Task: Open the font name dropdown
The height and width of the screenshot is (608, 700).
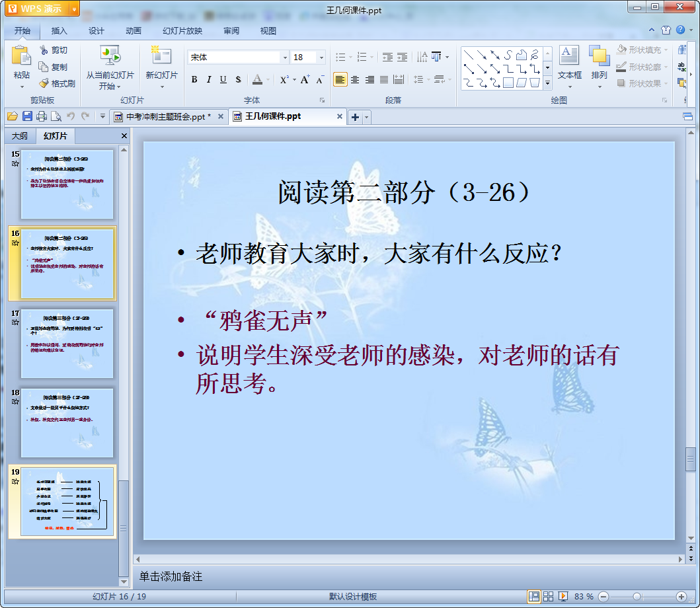Action: point(285,57)
